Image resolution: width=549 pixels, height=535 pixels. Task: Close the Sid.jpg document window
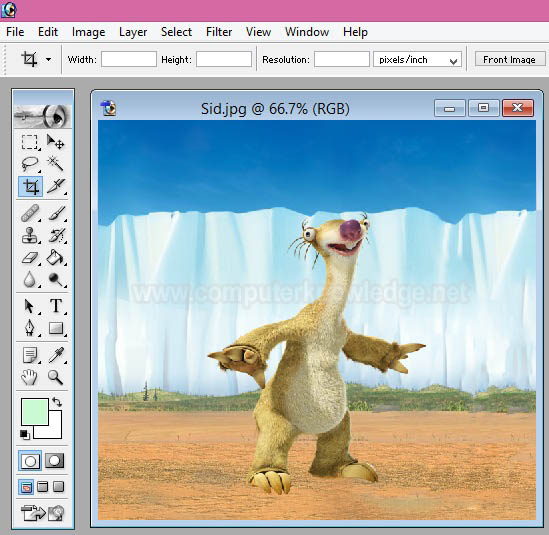click(518, 108)
